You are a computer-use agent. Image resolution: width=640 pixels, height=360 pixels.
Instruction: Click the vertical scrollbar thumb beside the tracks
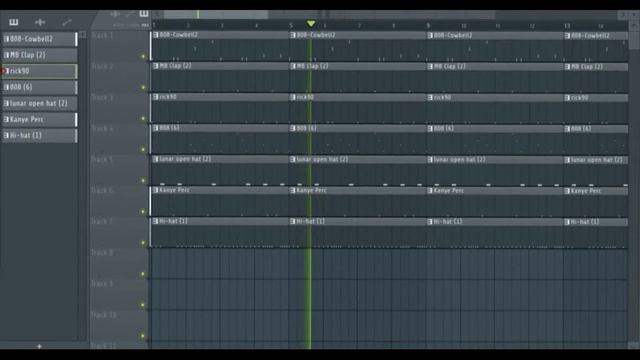click(633, 40)
